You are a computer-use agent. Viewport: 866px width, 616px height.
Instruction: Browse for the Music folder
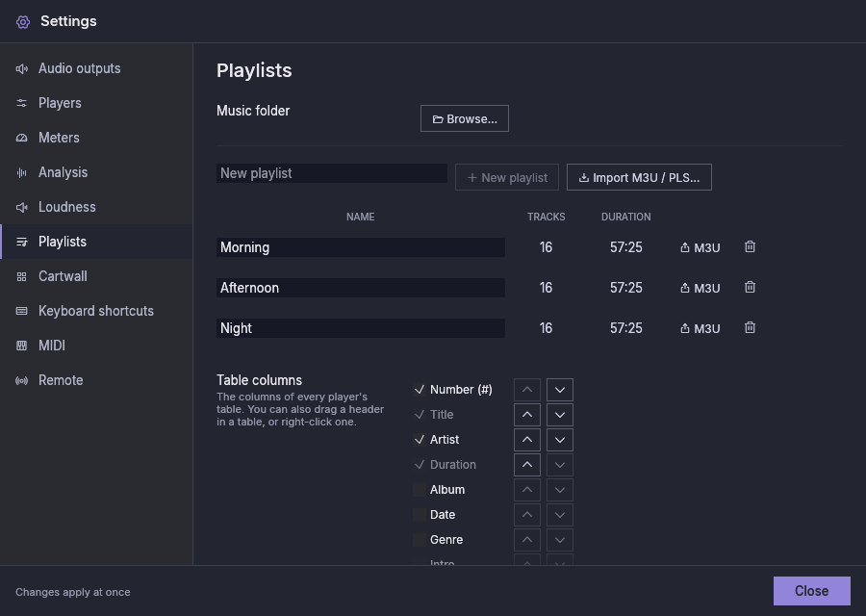[x=465, y=118]
